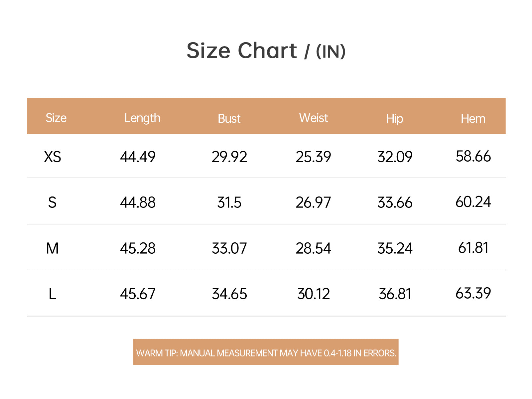Select the Size column header
The image size is (532, 399).
[56, 118]
